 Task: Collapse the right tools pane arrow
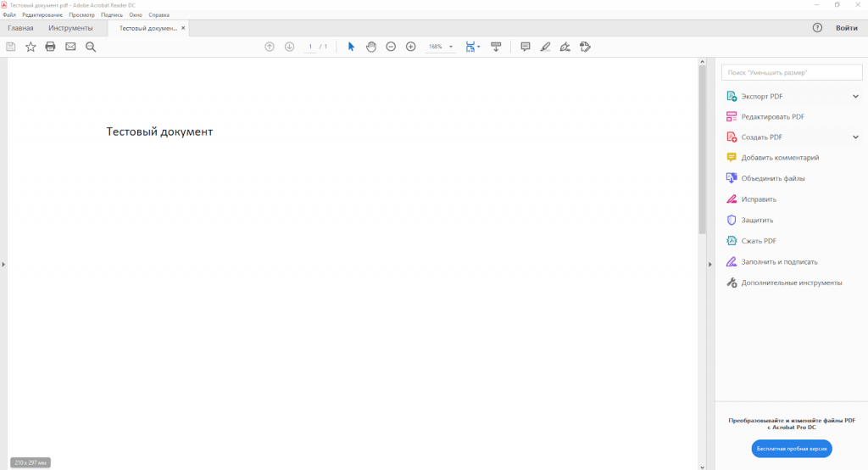point(710,265)
